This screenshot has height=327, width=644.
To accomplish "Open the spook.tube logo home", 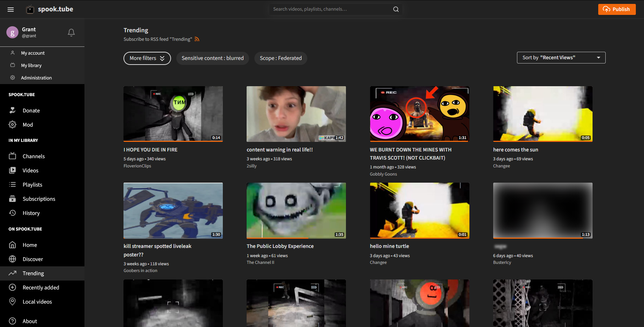I will (50, 9).
